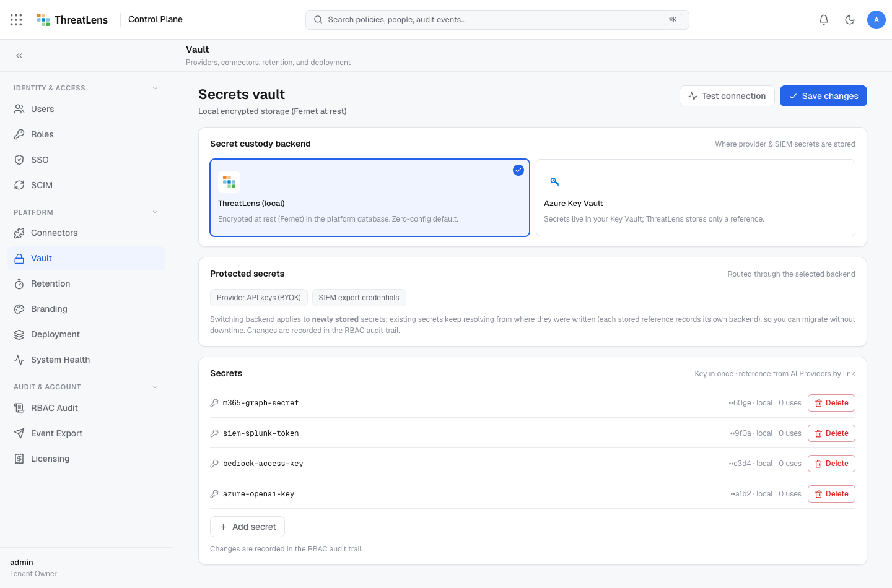The width and height of the screenshot is (892, 588).
Task: Click the SSO shield icon
Action: (x=19, y=160)
